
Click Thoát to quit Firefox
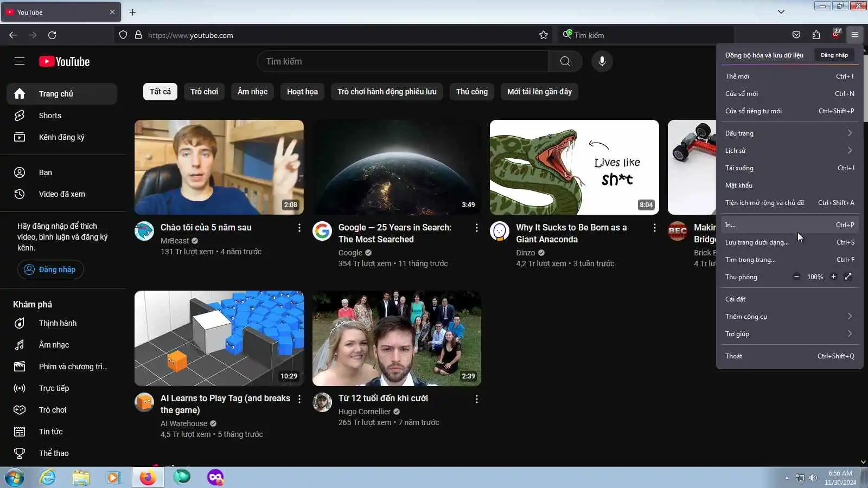[x=789, y=356]
